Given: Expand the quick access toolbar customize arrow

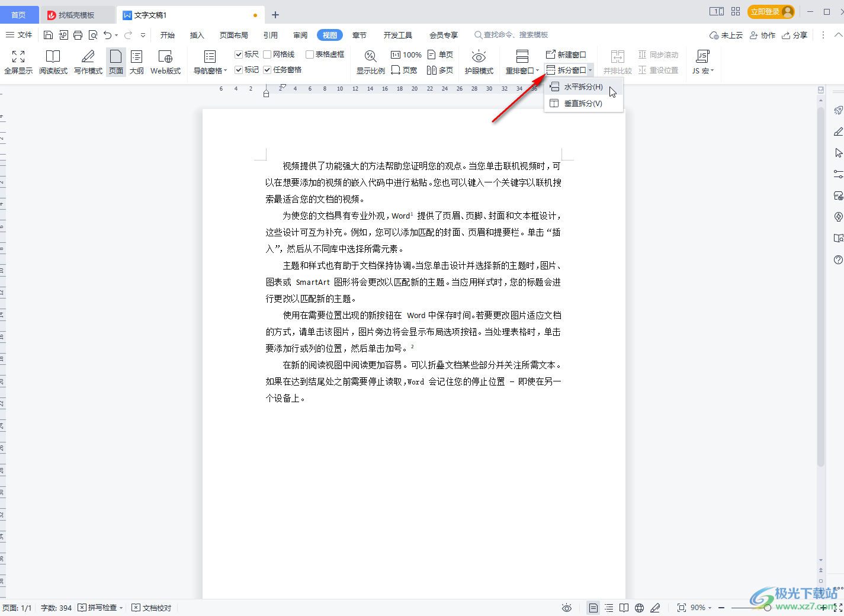Looking at the screenshot, I should 143,35.
